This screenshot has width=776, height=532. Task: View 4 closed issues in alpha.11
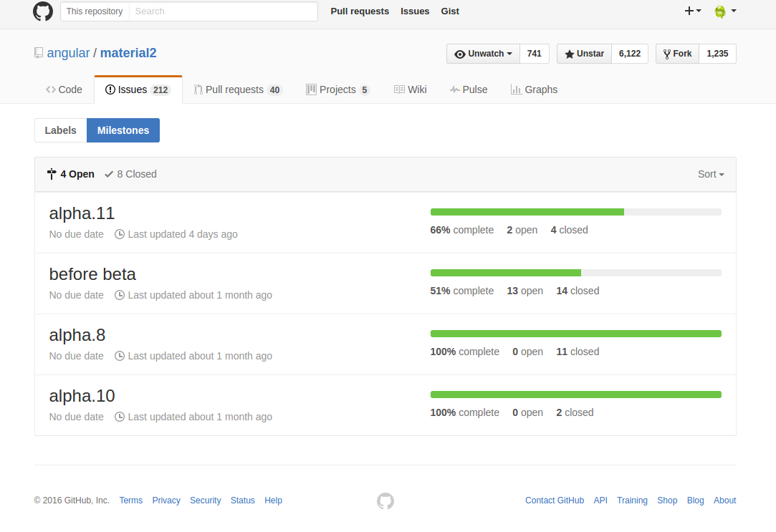[569, 230]
